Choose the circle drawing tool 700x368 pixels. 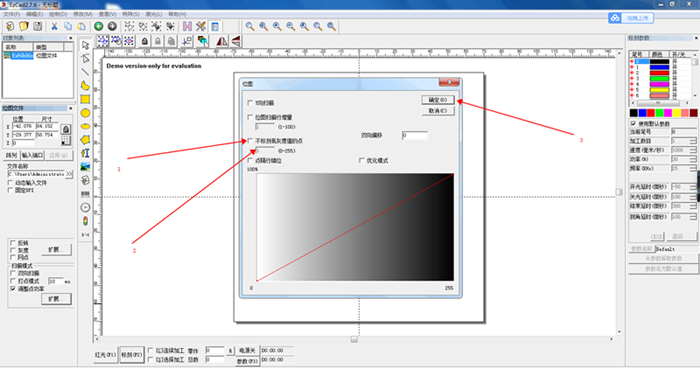click(85, 113)
